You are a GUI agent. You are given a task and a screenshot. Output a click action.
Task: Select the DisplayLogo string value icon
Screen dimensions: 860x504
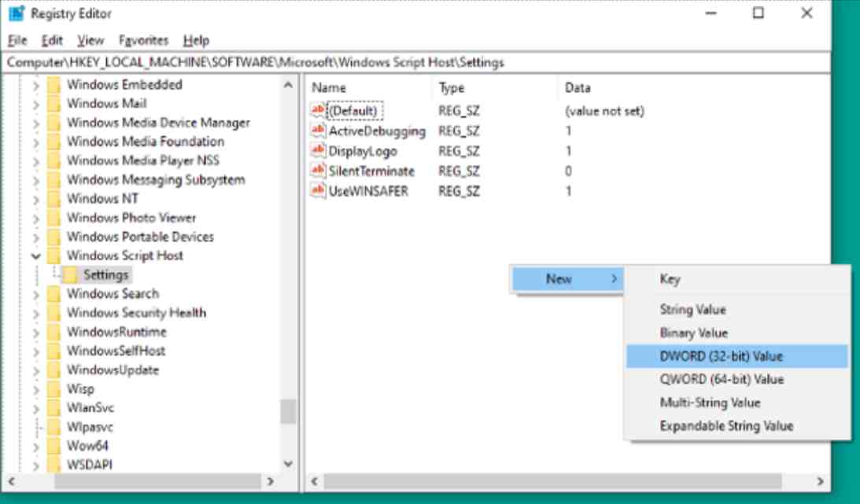[x=318, y=151]
